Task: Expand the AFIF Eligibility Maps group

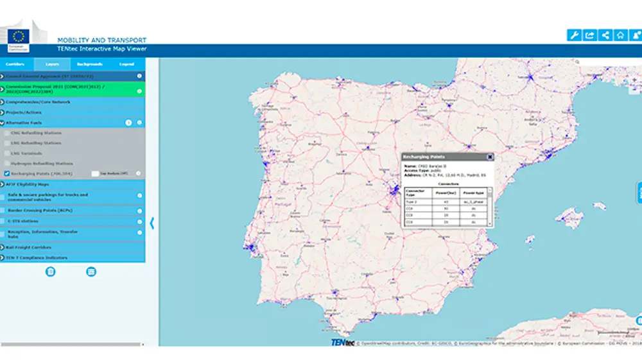Action: coord(2,184)
